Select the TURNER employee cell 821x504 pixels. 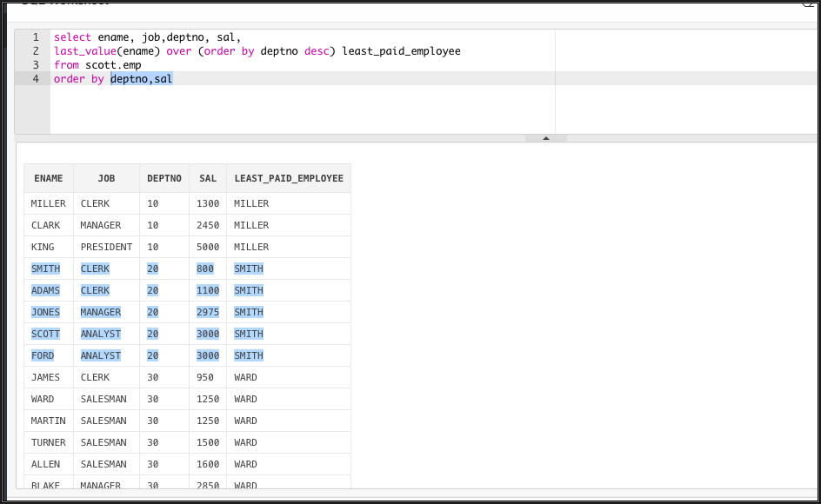(x=48, y=442)
